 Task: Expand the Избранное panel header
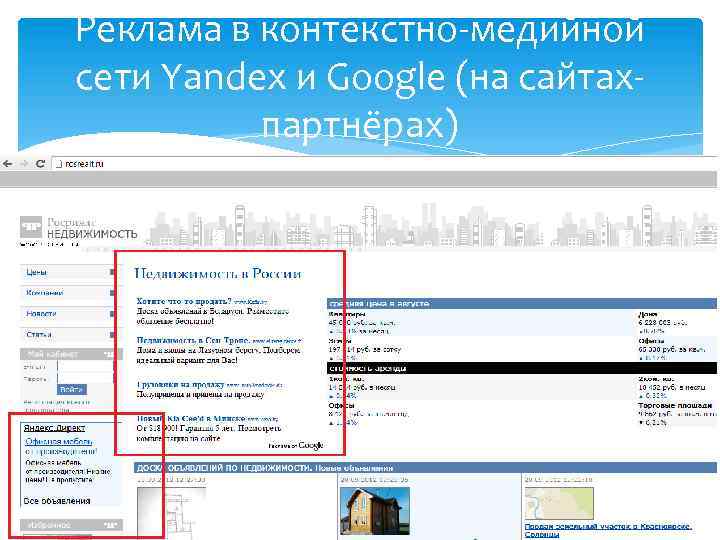pos(71,525)
